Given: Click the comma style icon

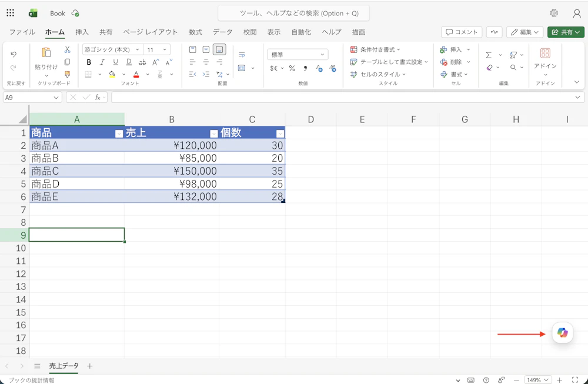Looking at the screenshot, I should click(305, 68).
